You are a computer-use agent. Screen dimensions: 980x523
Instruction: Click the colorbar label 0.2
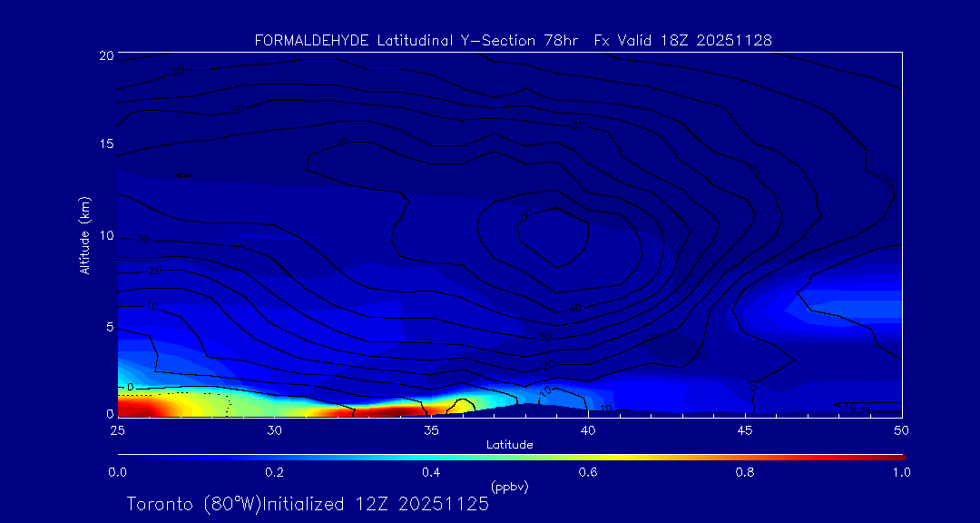click(x=274, y=473)
